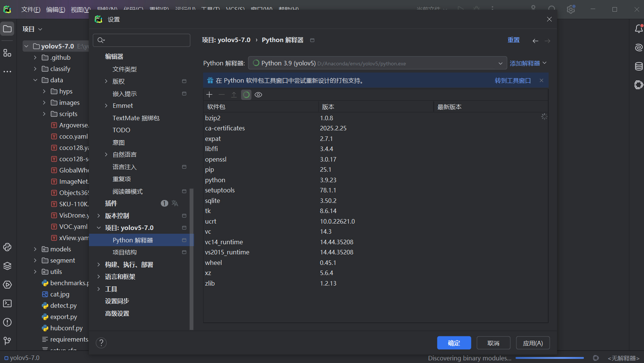Screen dimensions: 644x363
Task: Collapse the 项目: yolov5-7.0 settings section
Action: [x=99, y=228]
